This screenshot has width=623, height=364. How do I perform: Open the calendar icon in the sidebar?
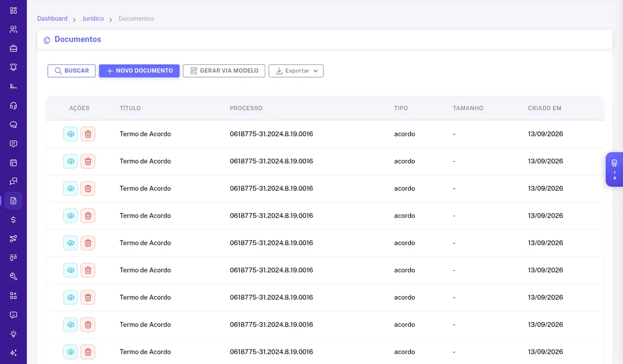click(x=13, y=163)
